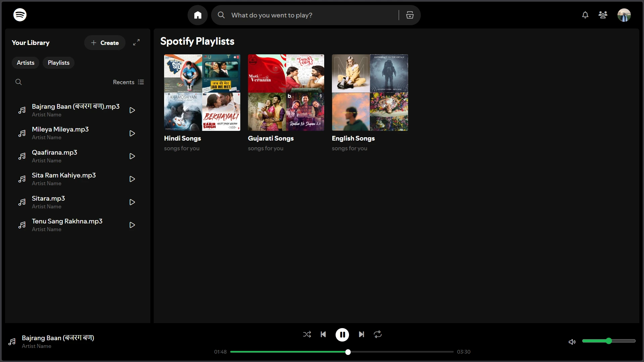Open notifications bell
This screenshot has height=362, width=644.
[x=585, y=15]
